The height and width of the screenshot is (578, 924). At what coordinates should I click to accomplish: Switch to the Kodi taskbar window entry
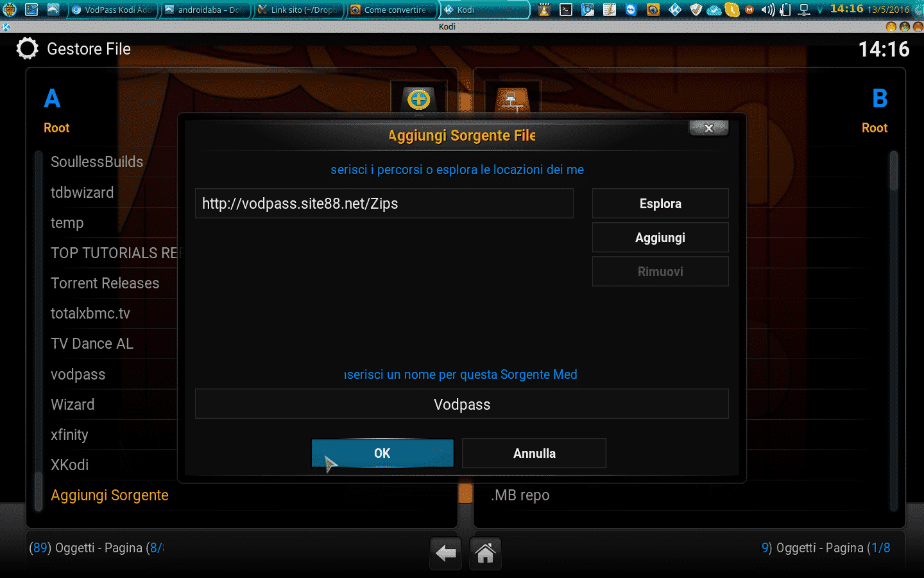[486, 10]
